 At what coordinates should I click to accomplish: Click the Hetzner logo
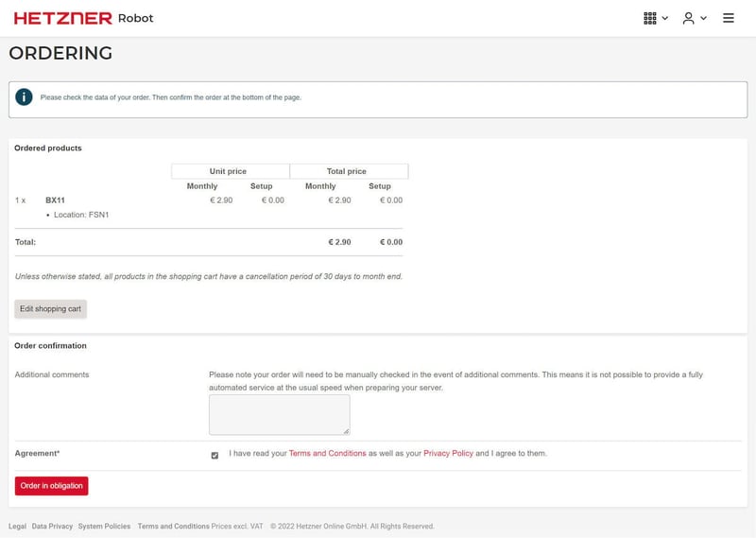point(62,18)
